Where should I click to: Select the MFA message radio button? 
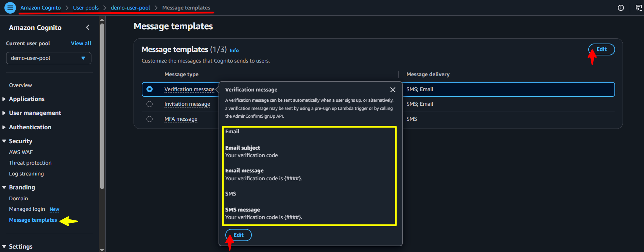coord(150,119)
